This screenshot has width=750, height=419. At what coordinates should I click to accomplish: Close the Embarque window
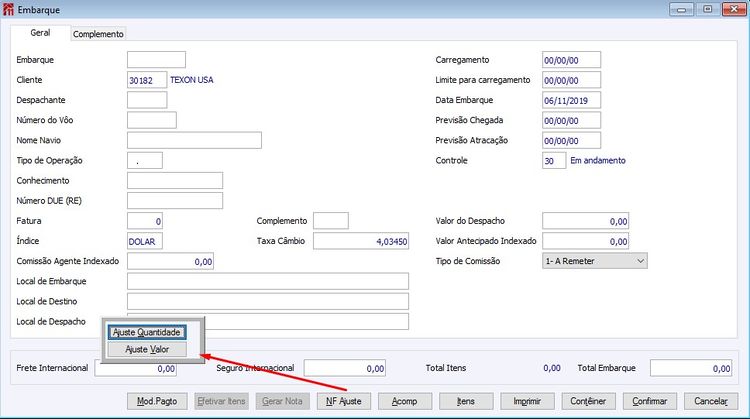(x=734, y=9)
